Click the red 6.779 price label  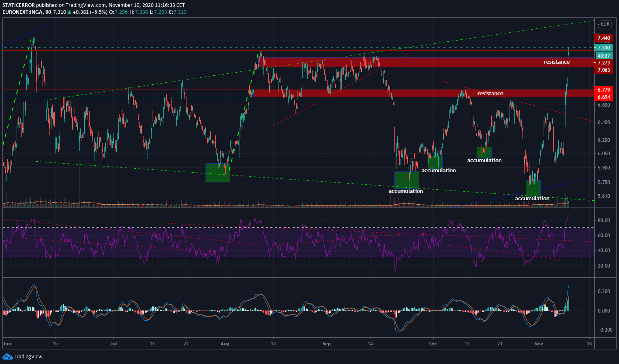(x=604, y=90)
